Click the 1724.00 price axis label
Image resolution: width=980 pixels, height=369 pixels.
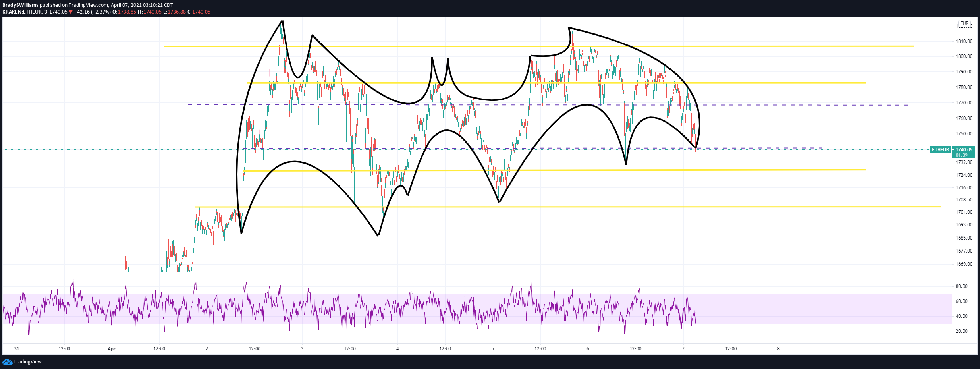(964, 175)
